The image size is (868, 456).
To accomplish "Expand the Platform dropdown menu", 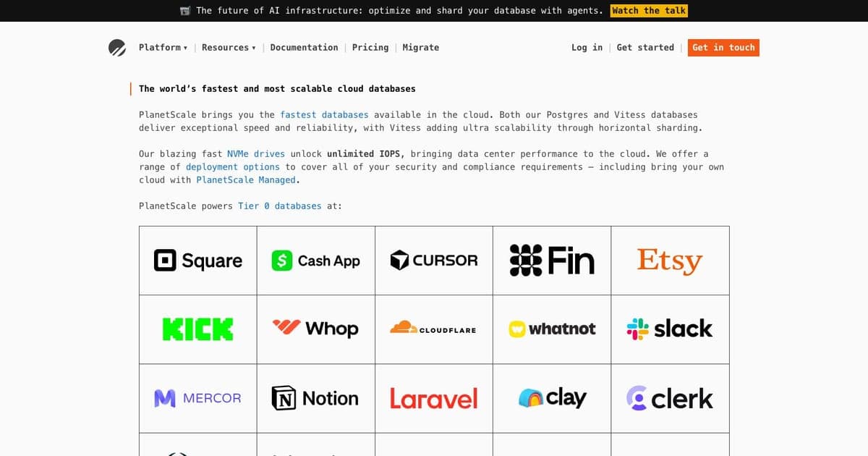I will pyautogui.click(x=163, y=48).
